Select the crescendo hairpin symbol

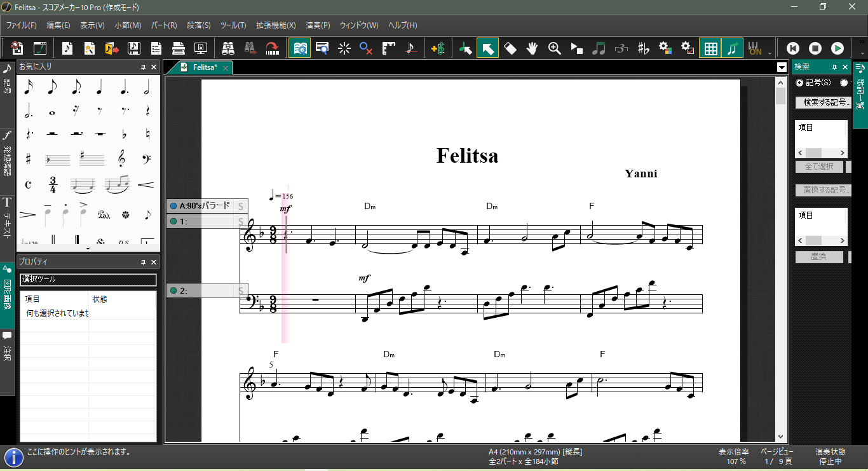point(146,185)
